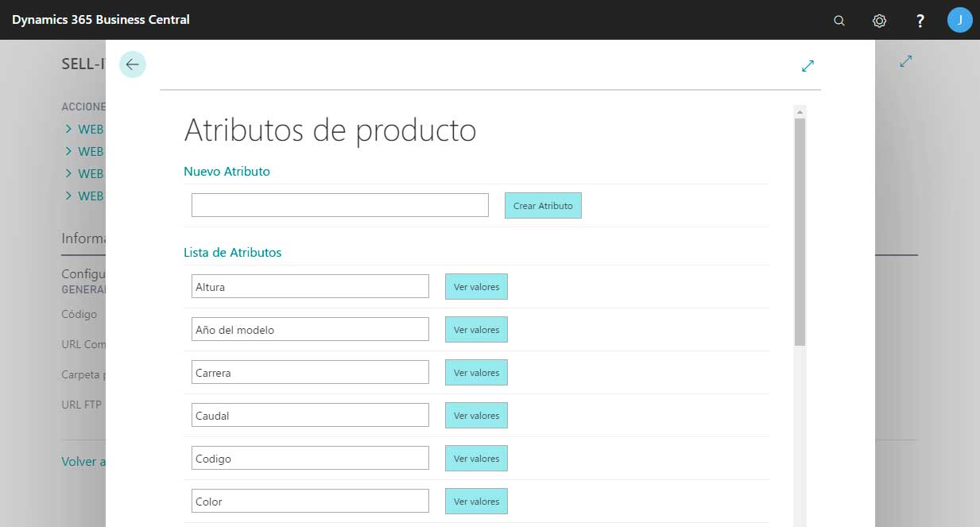
Task: View values for the Color attribute
Action: 477,501
